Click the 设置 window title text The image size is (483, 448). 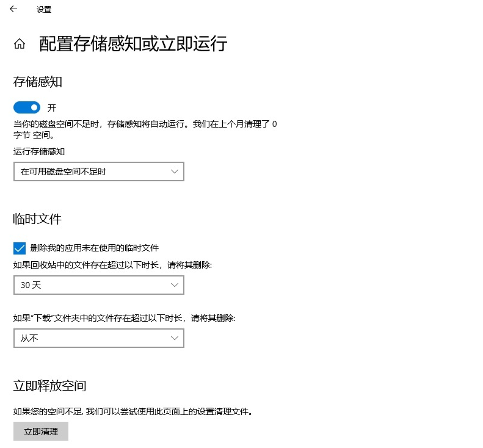(x=44, y=10)
